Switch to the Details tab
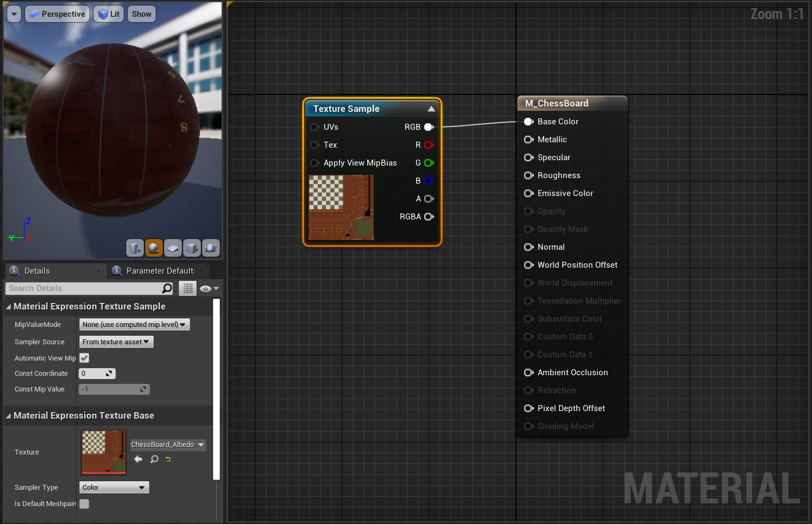This screenshot has width=812, height=524. click(x=55, y=271)
